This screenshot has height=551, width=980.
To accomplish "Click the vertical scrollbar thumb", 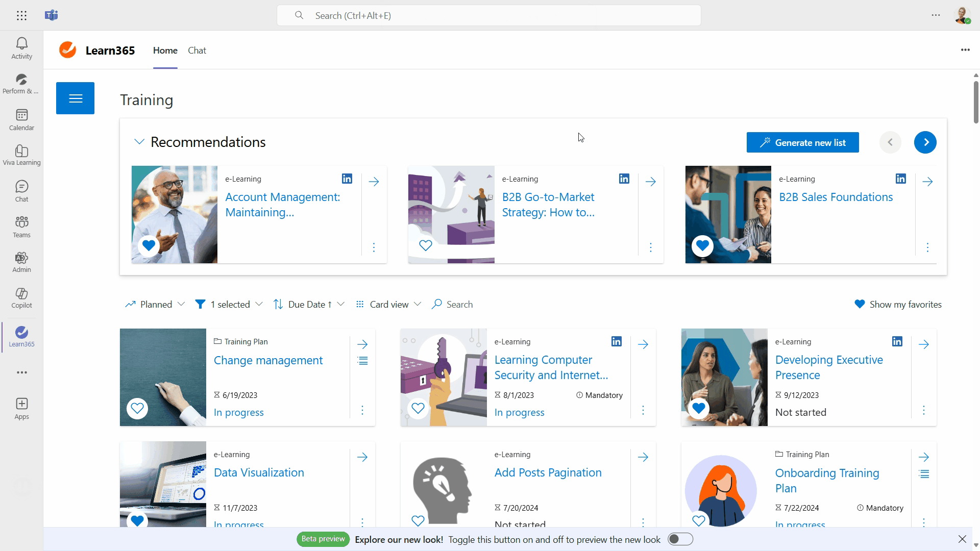I will click(976, 102).
